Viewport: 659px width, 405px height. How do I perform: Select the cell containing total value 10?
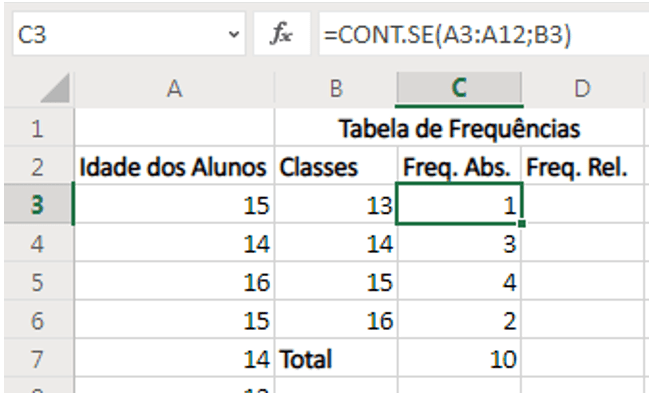pos(459,358)
